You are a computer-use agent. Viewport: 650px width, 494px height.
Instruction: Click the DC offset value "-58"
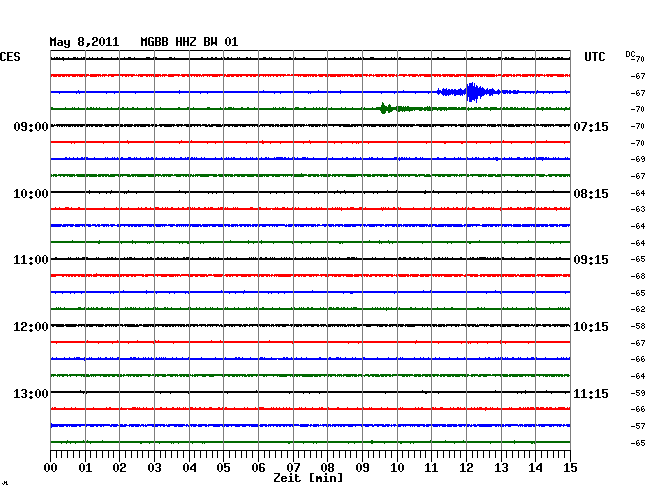(638, 327)
